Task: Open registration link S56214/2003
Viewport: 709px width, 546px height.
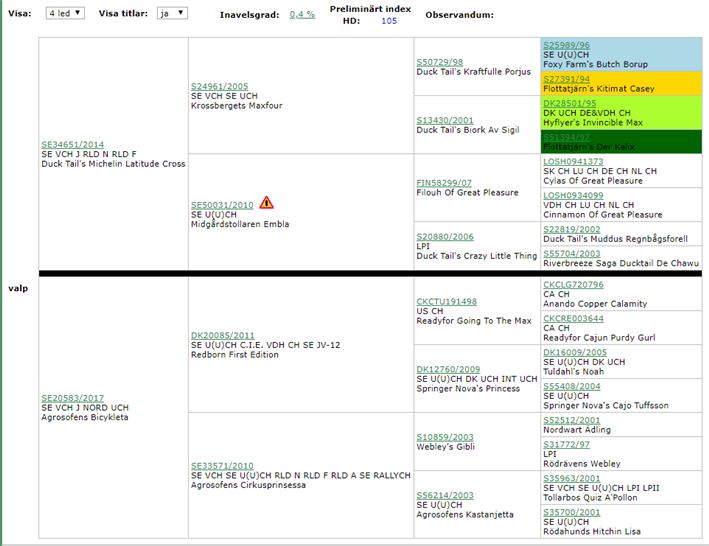Action: (445, 495)
